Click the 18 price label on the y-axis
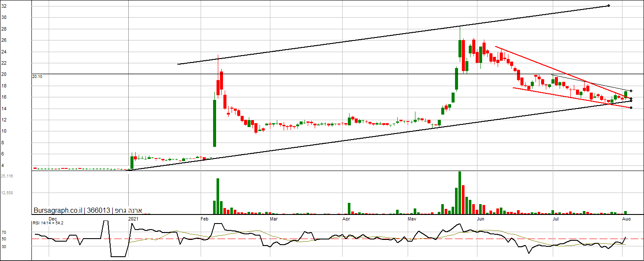This screenshot has width=644, height=261. pyautogui.click(x=3, y=86)
